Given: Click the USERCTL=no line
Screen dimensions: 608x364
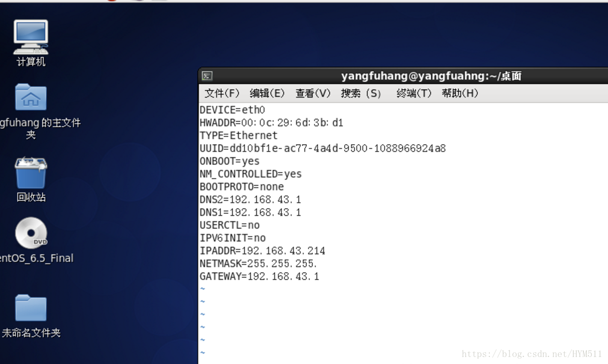Looking at the screenshot, I should tap(230, 225).
